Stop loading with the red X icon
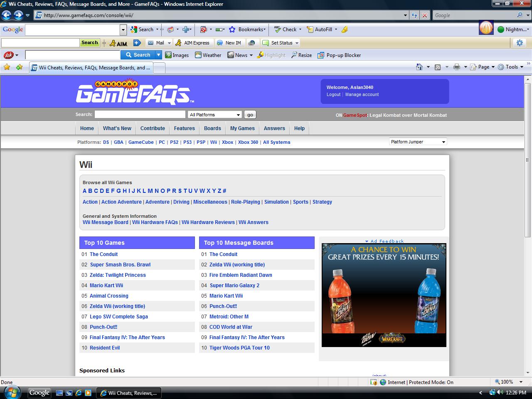 coord(424,15)
